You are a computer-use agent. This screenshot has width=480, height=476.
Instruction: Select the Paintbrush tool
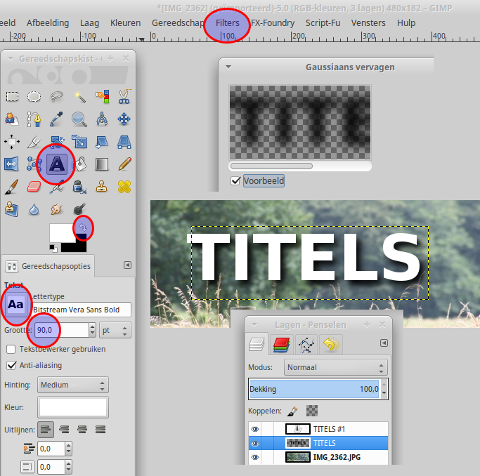(11, 187)
